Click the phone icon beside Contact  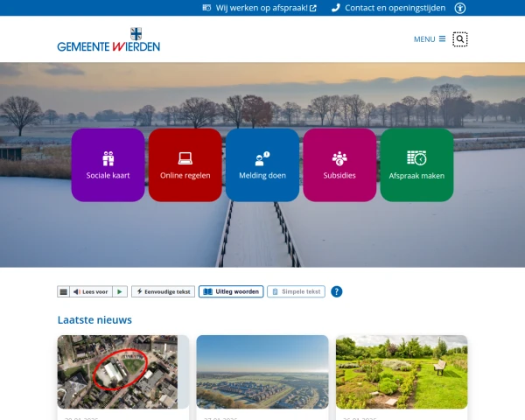336,8
